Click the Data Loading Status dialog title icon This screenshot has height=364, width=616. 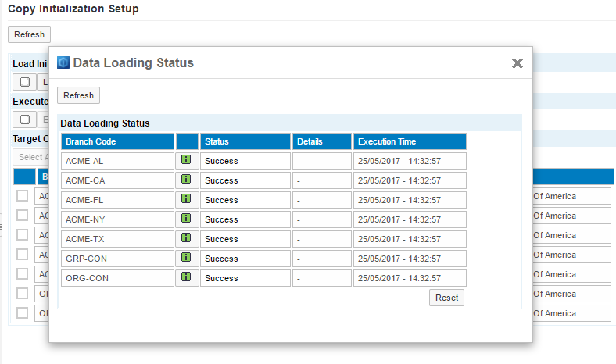point(64,63)
